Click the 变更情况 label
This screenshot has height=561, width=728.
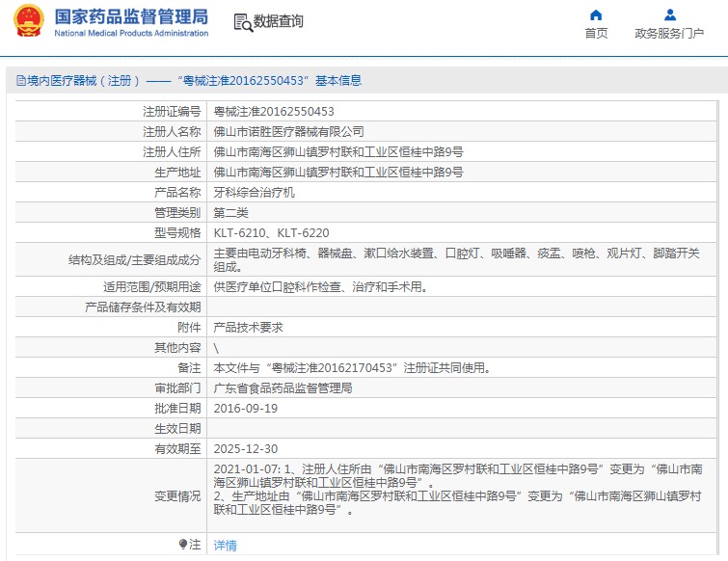click(177, 496)
